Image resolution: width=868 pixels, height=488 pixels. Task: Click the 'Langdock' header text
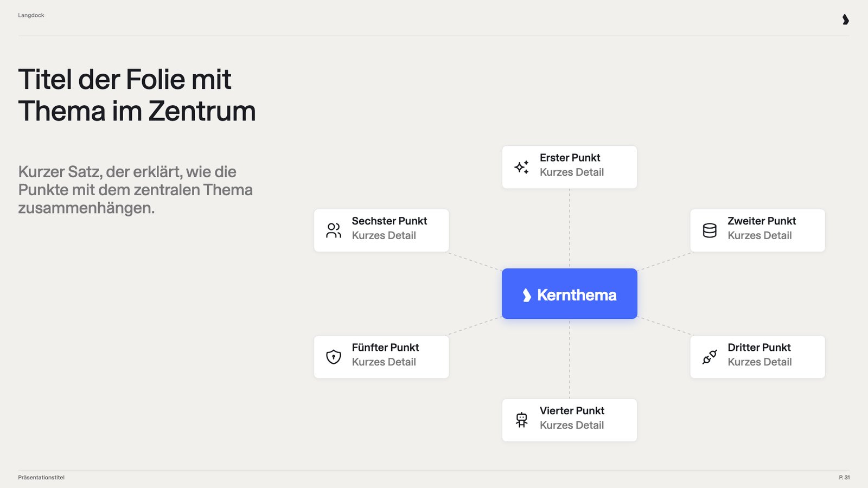tap(31, 15)
